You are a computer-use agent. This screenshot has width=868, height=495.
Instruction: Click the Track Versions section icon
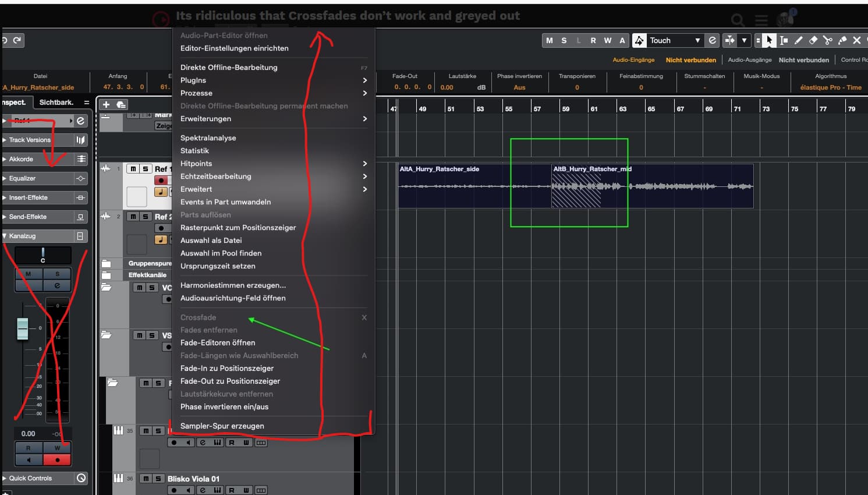80,140
